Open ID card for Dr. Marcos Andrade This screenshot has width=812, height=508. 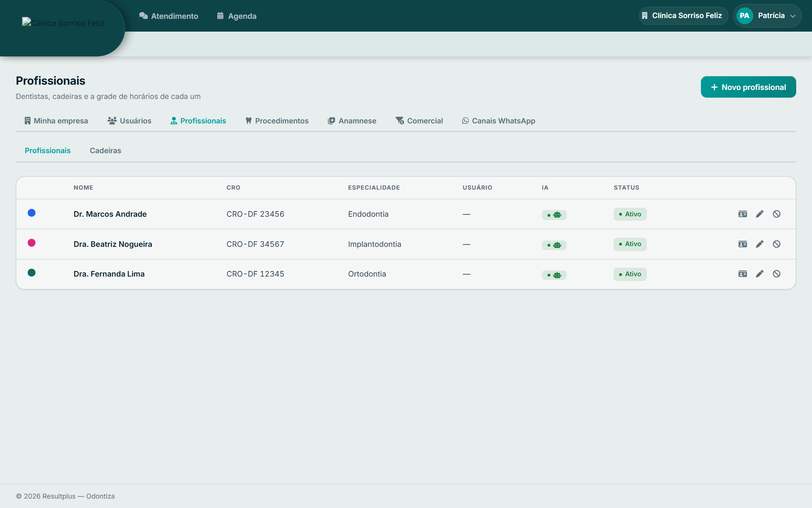pos(742,214)
